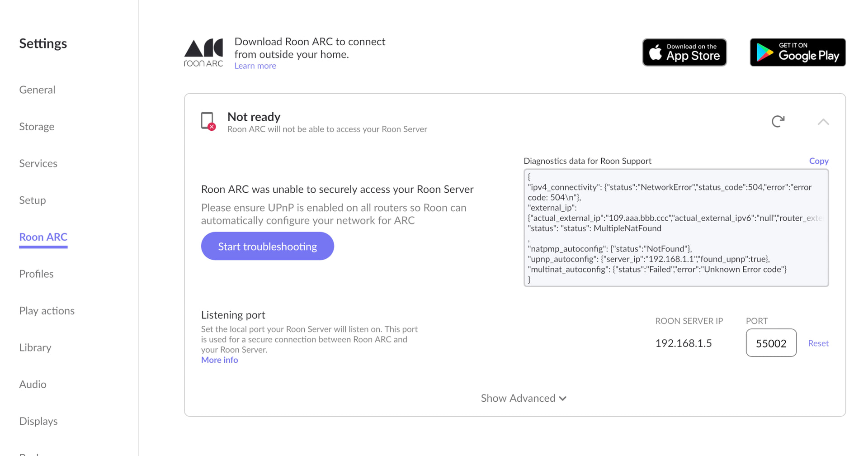
Task: Open General settings
Action: (37, 90)
